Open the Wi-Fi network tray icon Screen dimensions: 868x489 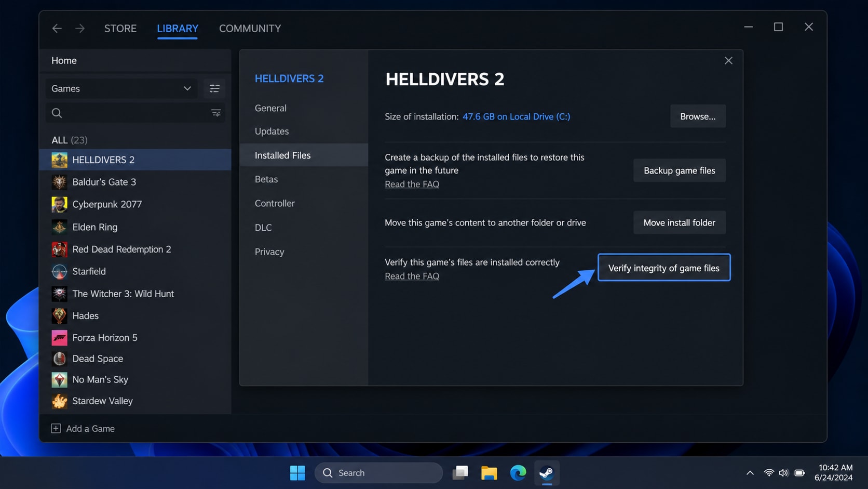point(769,473)
